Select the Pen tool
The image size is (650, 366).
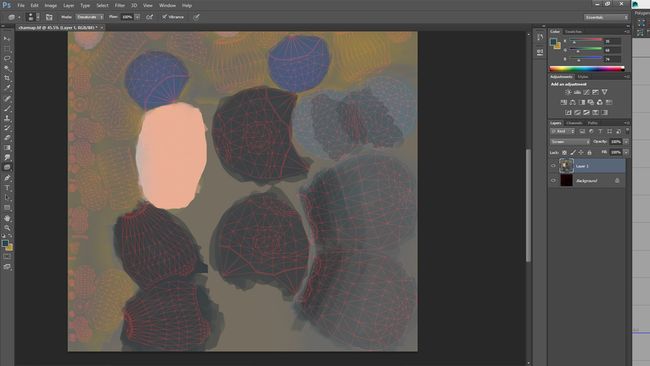click(7, 178)
